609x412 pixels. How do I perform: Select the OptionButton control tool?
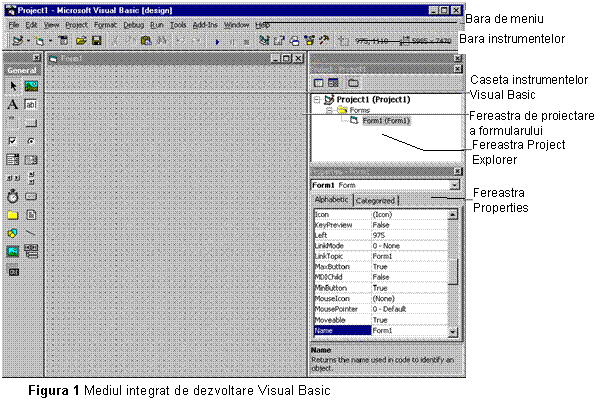31,141
